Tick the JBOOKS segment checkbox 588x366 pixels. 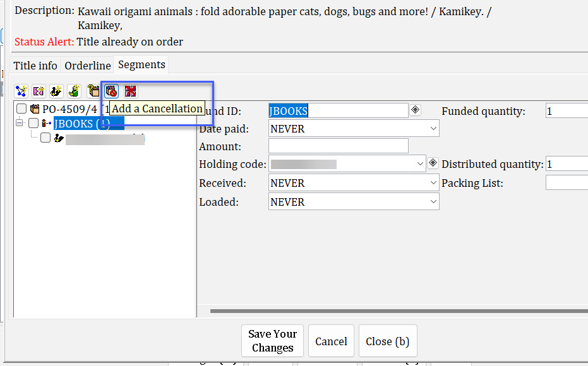pyautogui.click(x=33, y=123)
